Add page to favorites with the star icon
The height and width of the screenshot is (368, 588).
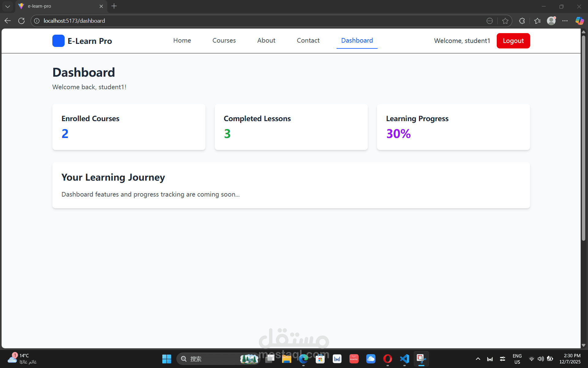coord(505,21)
